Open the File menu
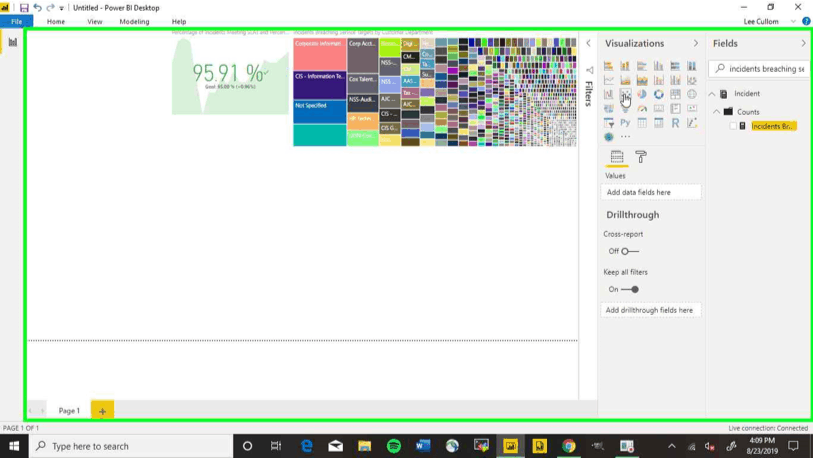The width and height of the screenshot is (815, 460). pyautogui.click(x=17, y=22)
